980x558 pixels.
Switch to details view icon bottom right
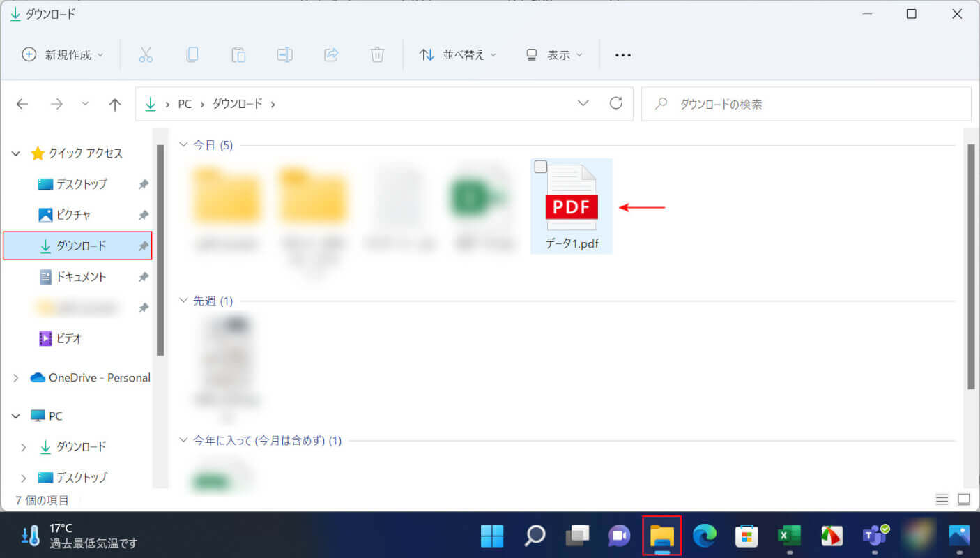point(942,499)
